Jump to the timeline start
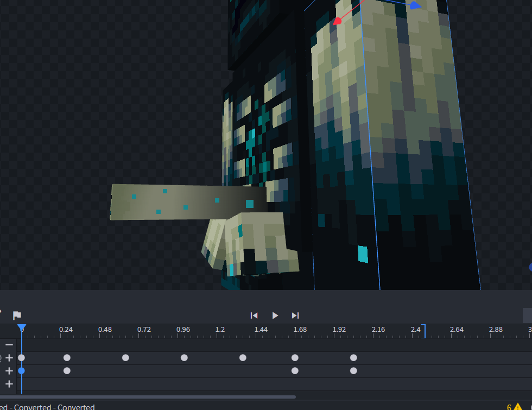 click(x=254, y=316)
